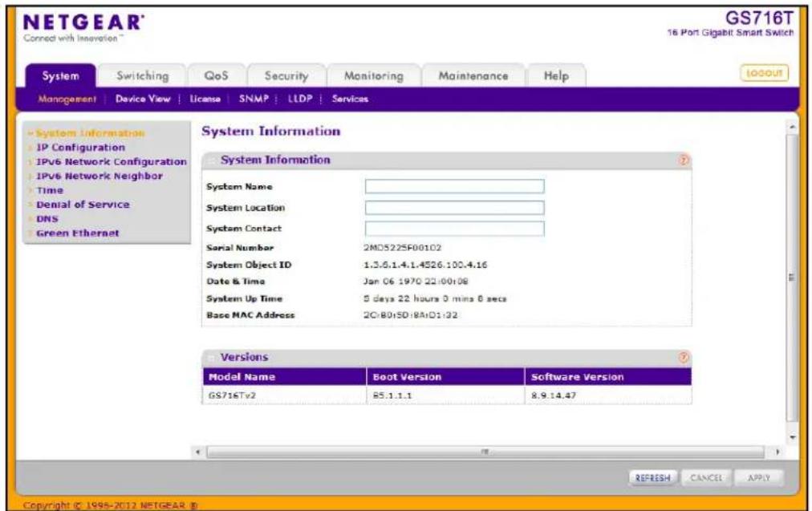812x511 pixels.
Task: Click the Boot Version column header
Action: pyautogui.click(x=445, y=377)
